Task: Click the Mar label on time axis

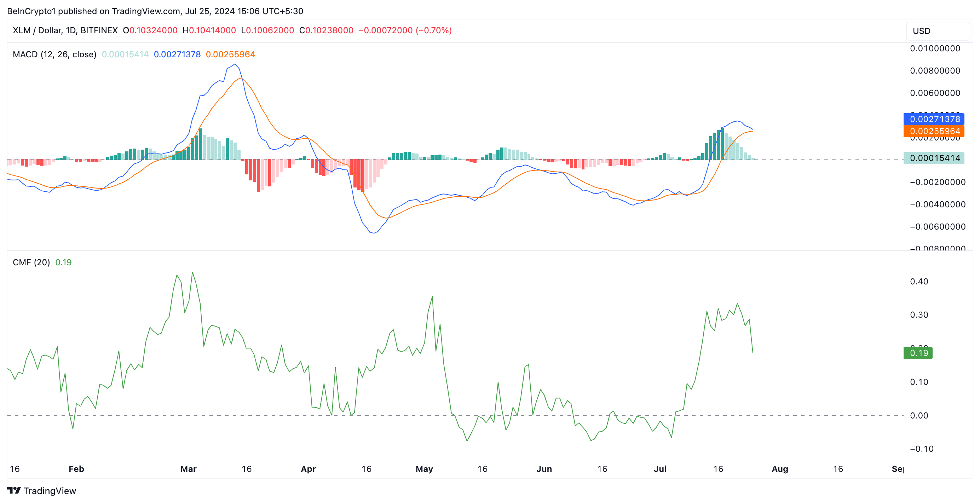Action: 188,469
